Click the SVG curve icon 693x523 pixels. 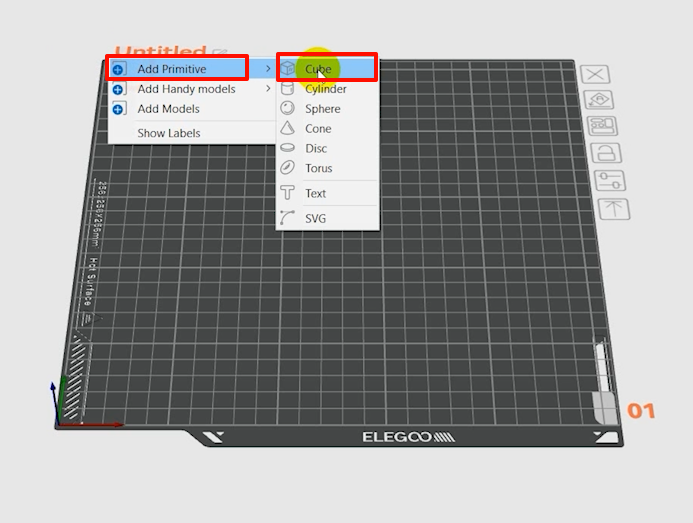[288, 218]
